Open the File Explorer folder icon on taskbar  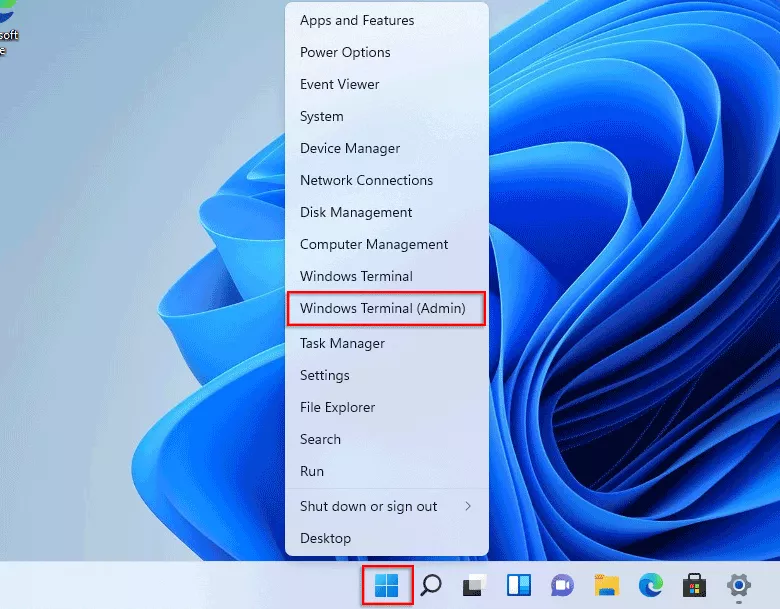[x=606, y=585]
